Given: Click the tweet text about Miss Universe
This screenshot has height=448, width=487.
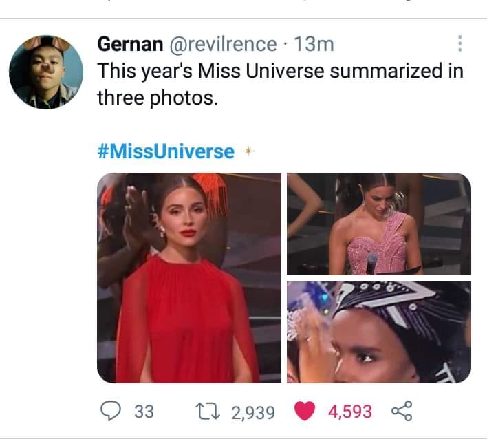Looking at the screenshot, I should click(279, 83).
